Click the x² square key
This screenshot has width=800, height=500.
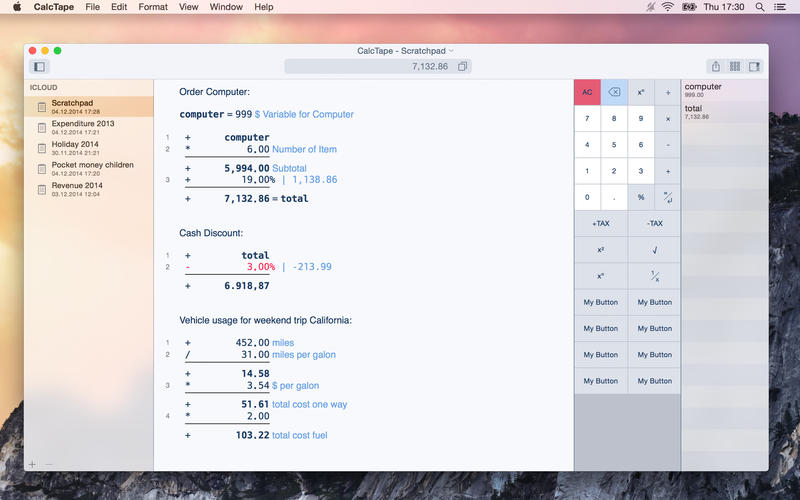pyautogui.click(x=600, y=249)
